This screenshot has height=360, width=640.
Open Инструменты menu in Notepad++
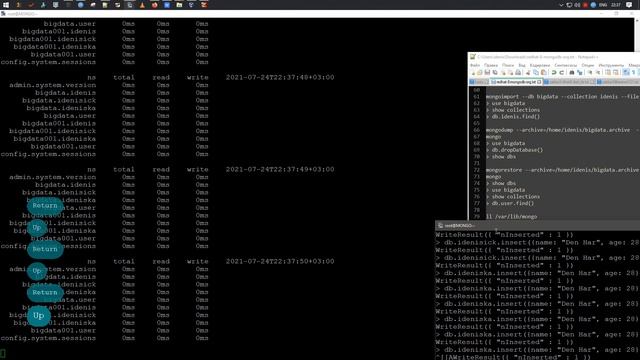pos(611,65)
